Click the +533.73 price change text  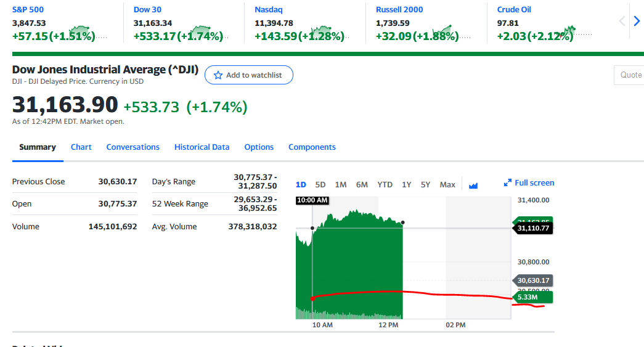click(x=152, y=107)
